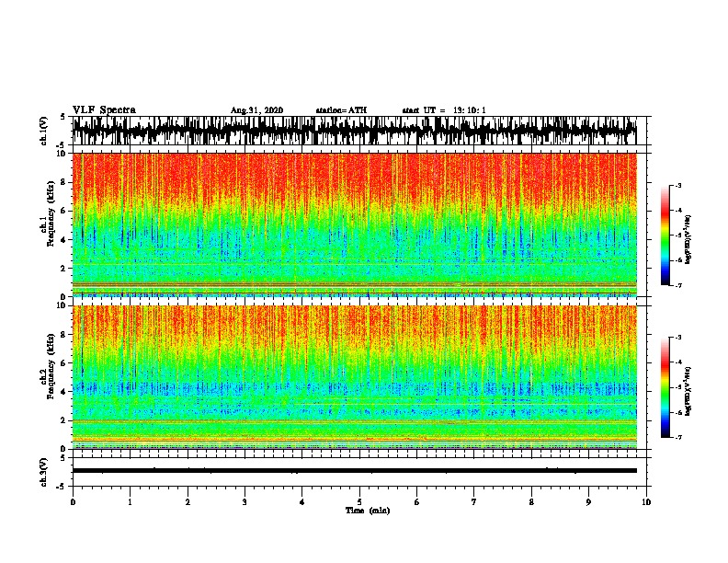Click the "Time (min)" x-axis label
The image size is (728, 563).
coord(368,511)
